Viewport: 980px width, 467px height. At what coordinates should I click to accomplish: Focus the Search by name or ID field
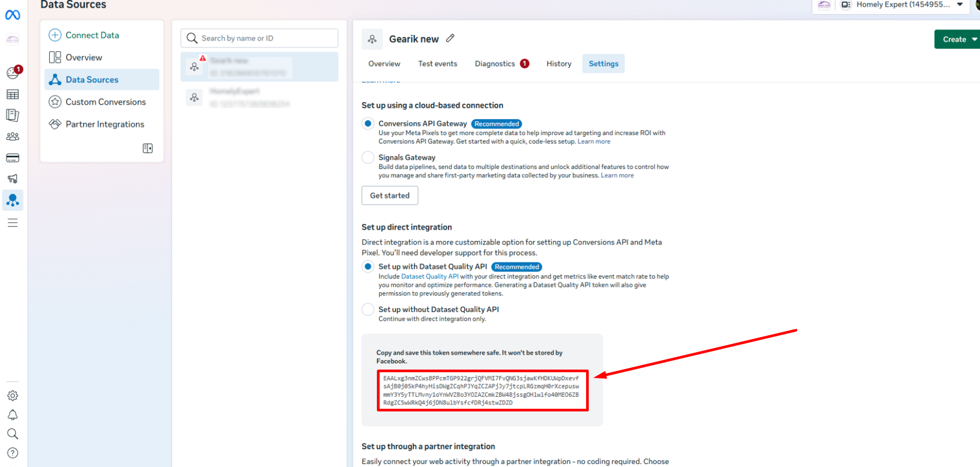pyautogui.click(x=259, y=38)
